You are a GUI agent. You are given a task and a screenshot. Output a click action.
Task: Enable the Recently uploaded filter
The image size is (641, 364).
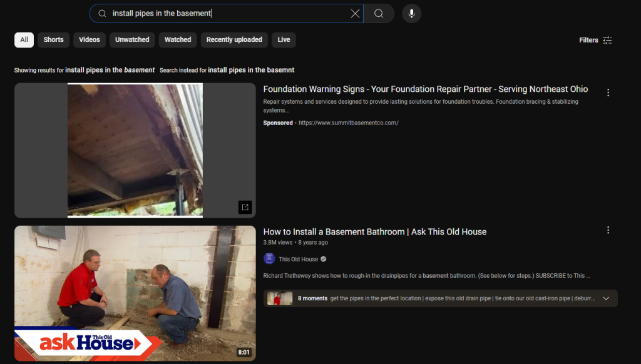point(233,39)
